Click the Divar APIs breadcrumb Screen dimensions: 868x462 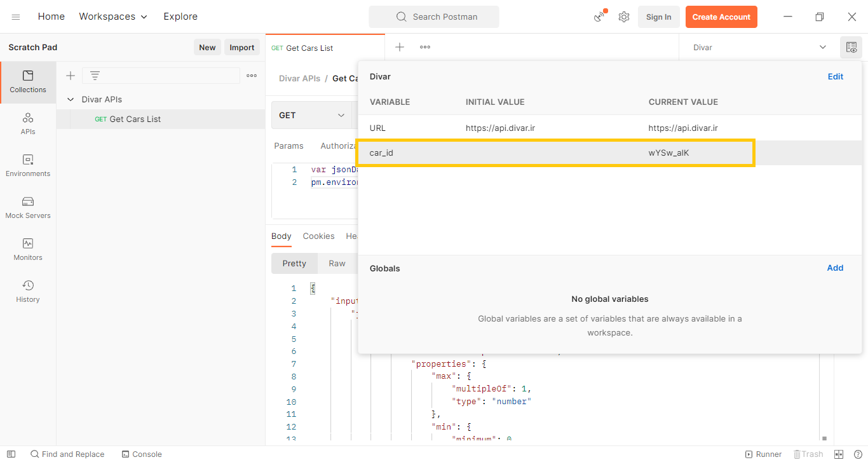(299, 78)
